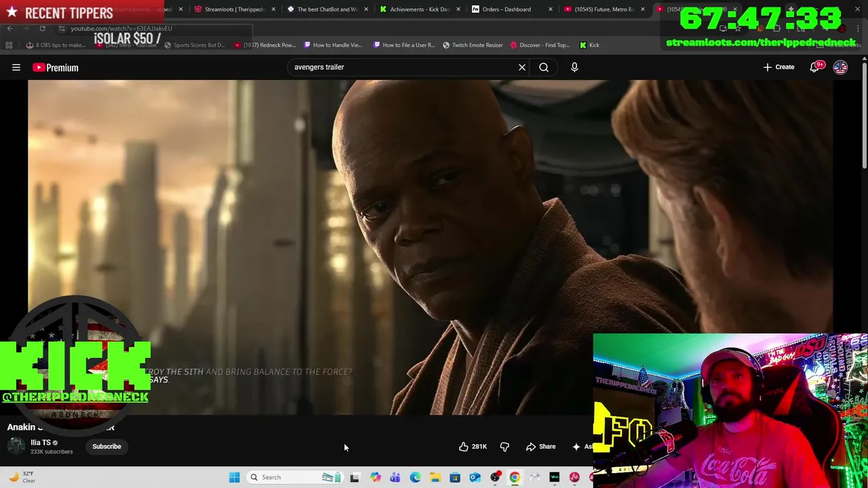Go to YouTube Premium home logo
868x488 pixels.
tap(56, 67)
